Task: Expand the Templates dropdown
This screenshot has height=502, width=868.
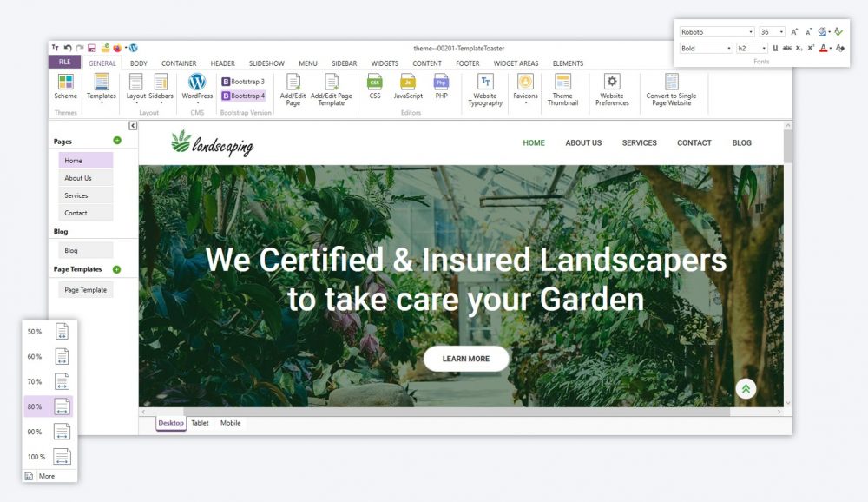Action: (102, 103)
